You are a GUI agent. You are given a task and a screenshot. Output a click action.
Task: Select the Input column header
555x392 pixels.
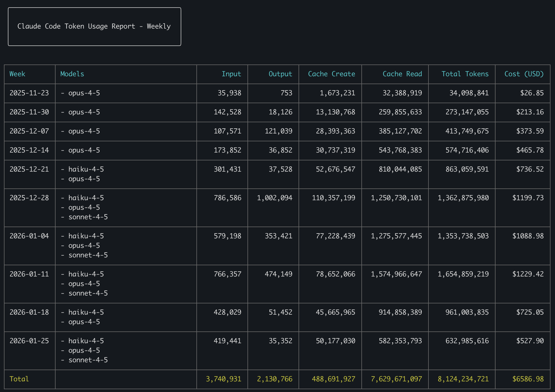[x=231, y=74]
